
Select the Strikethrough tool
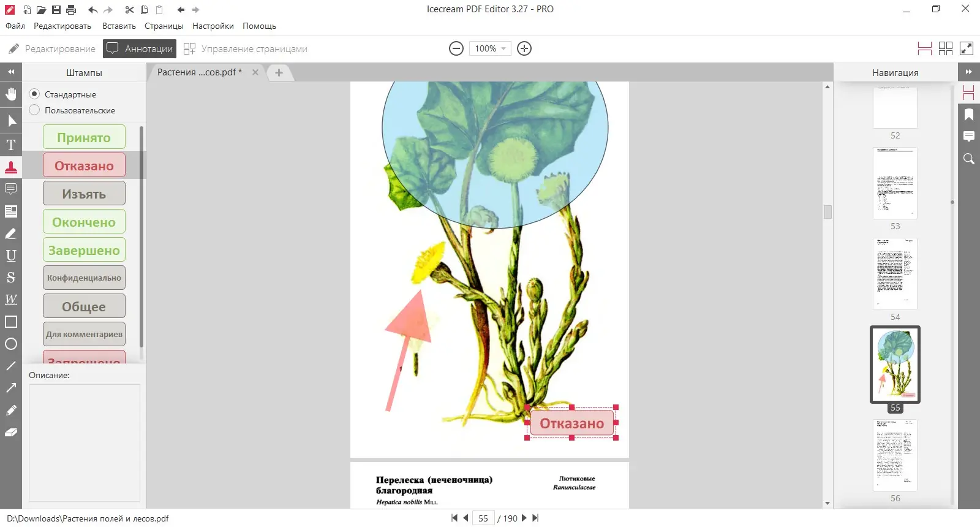(x=11, y=278)
